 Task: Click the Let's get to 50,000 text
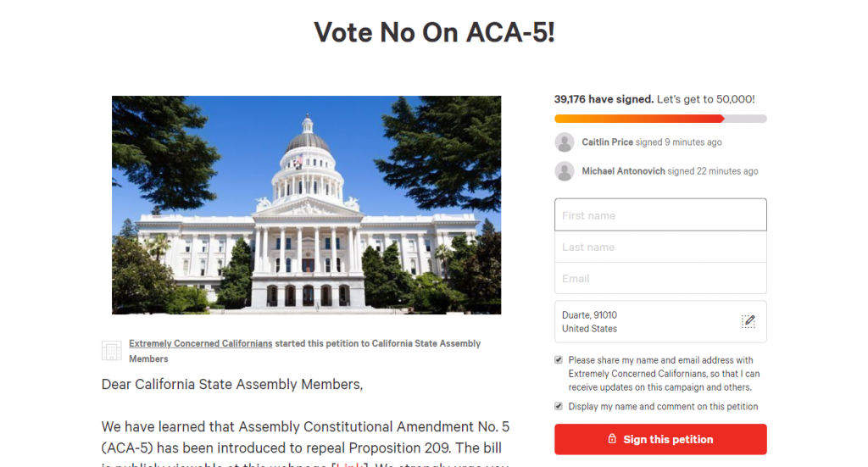coord(705,99)
